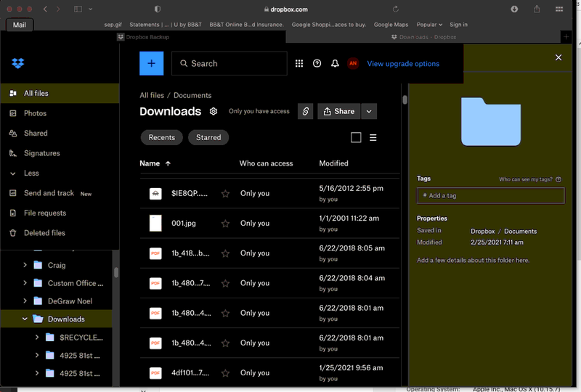
Task: Expand the Craig folder in tree
Action: point(25,265)
